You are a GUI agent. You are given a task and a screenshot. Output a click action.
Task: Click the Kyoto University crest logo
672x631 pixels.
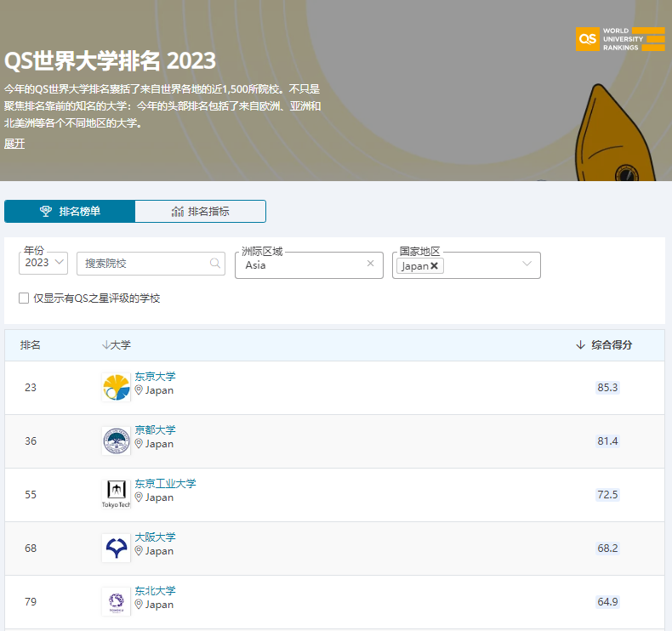tap(116, 441)
